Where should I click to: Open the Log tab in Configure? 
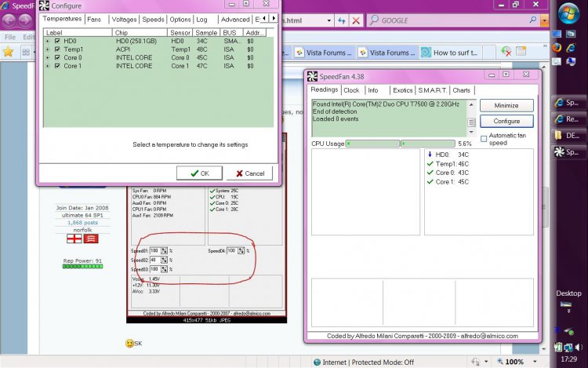pos(201,20)
